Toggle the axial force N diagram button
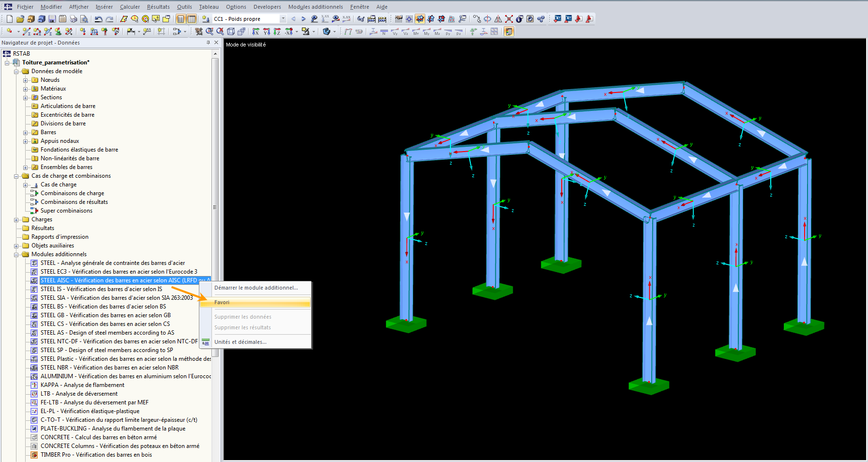 tap(384, 31)
